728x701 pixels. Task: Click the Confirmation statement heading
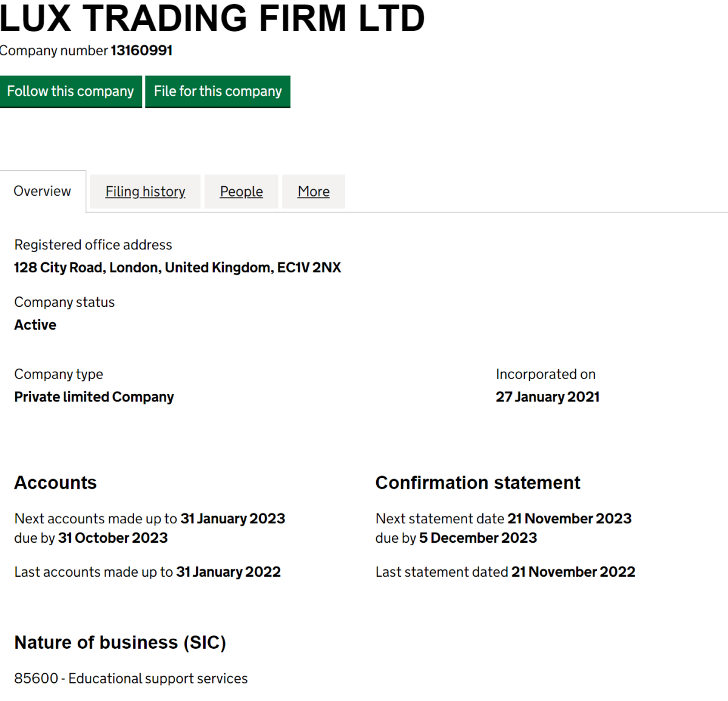(x=477, y=482)
